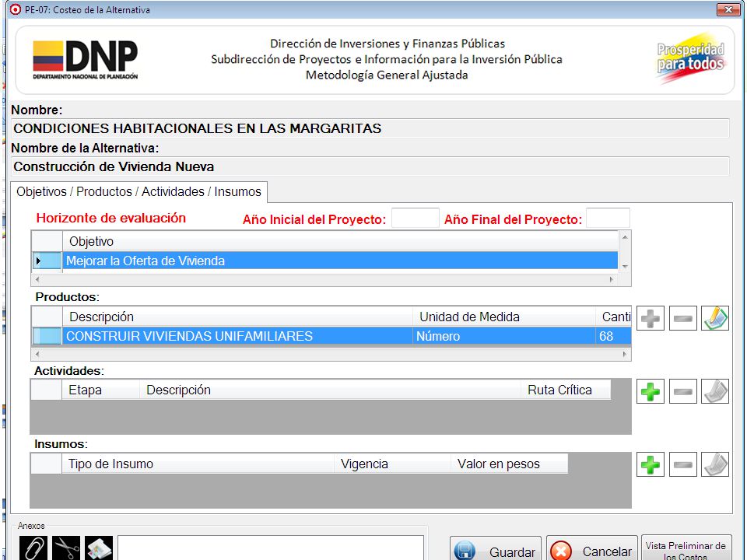This screenshot has width=747, height=560.
Task: Click the window title bar app icon
Action: (16, 9)
